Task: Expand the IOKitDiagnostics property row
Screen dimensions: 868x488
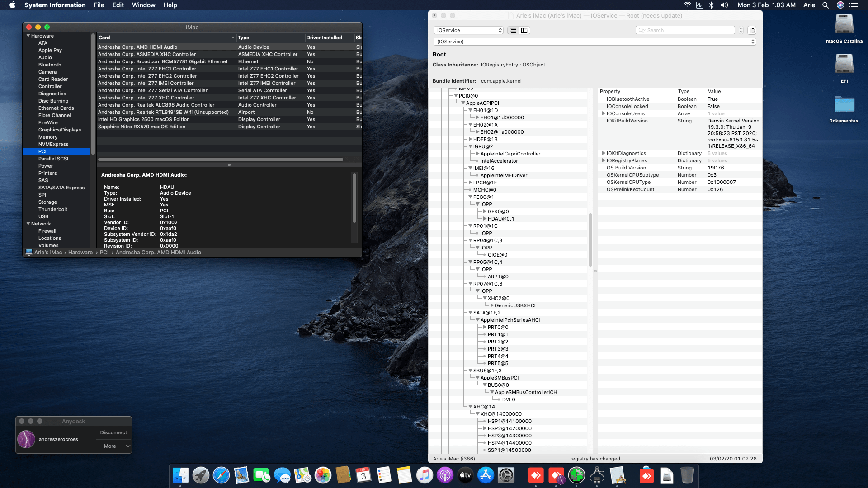Action: (x=604, y=153)
